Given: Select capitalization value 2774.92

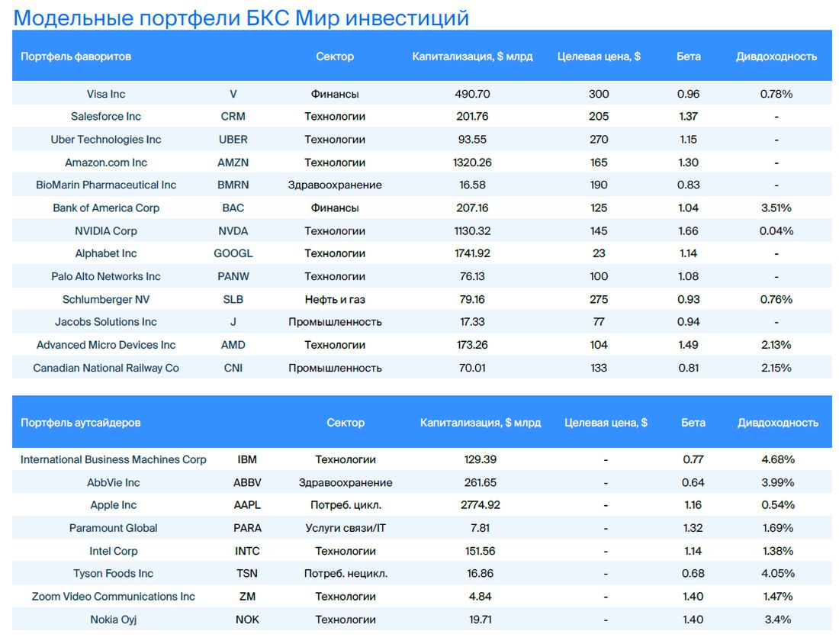Looking at the screenshot, I should click(x=480, y=505).
